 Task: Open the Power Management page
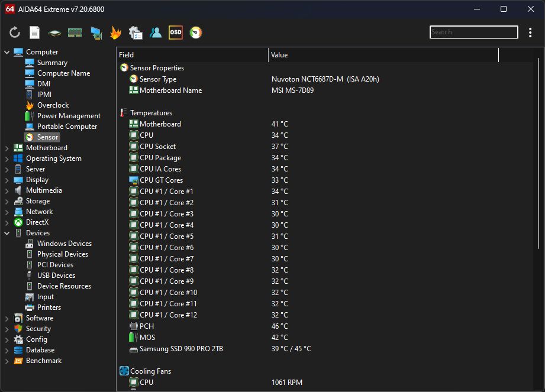[69, 116]
